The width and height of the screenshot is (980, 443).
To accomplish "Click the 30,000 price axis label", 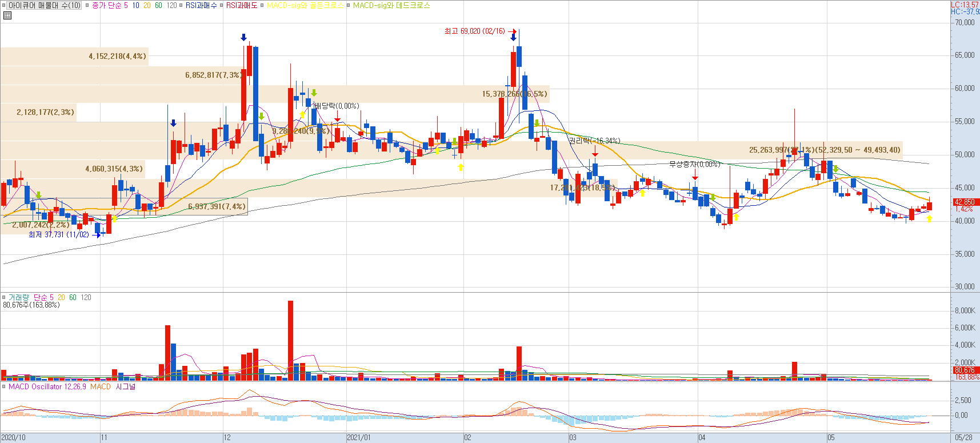I will pyautogui.click(x=965, y=286).
